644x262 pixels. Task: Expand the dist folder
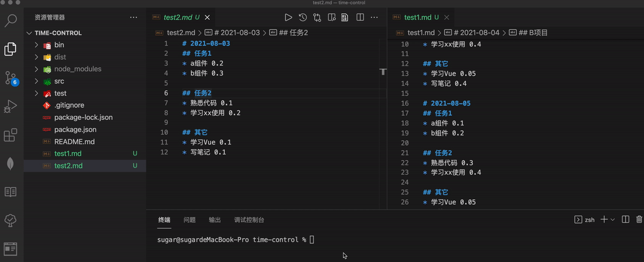pos(36,57)
